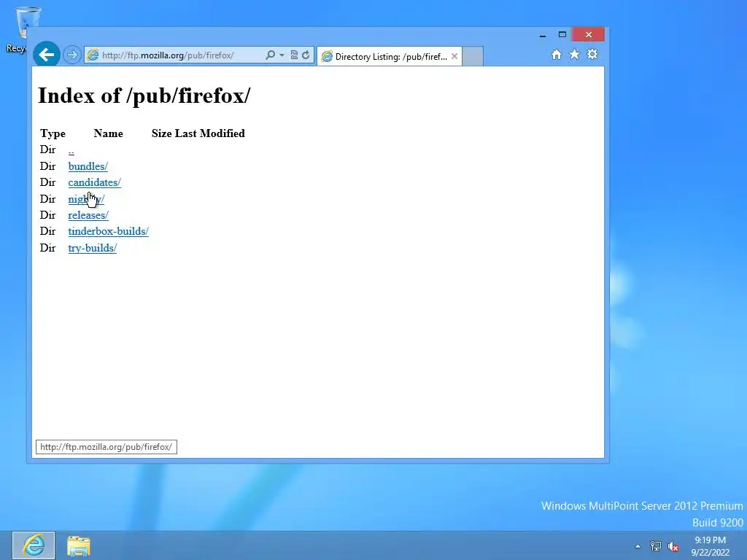Open the nightly/ directory link
Screen dimensions: 747x560
[x=86, y=199]
